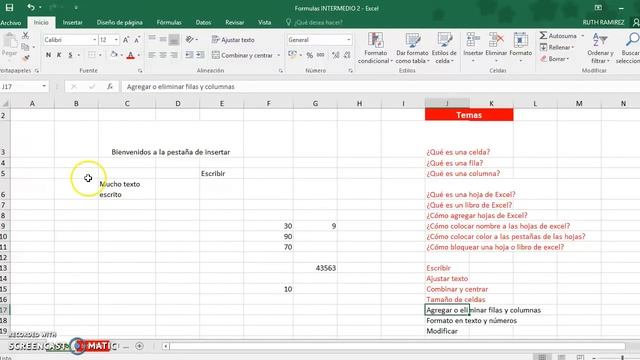Click the accounting number format icon
The width and height of the screenshot is (640, 360).
pos(292,55)
